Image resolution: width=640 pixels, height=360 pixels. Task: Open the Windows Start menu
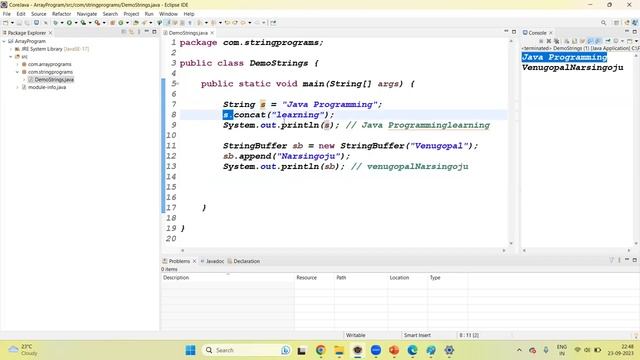(x=191, y=350)
